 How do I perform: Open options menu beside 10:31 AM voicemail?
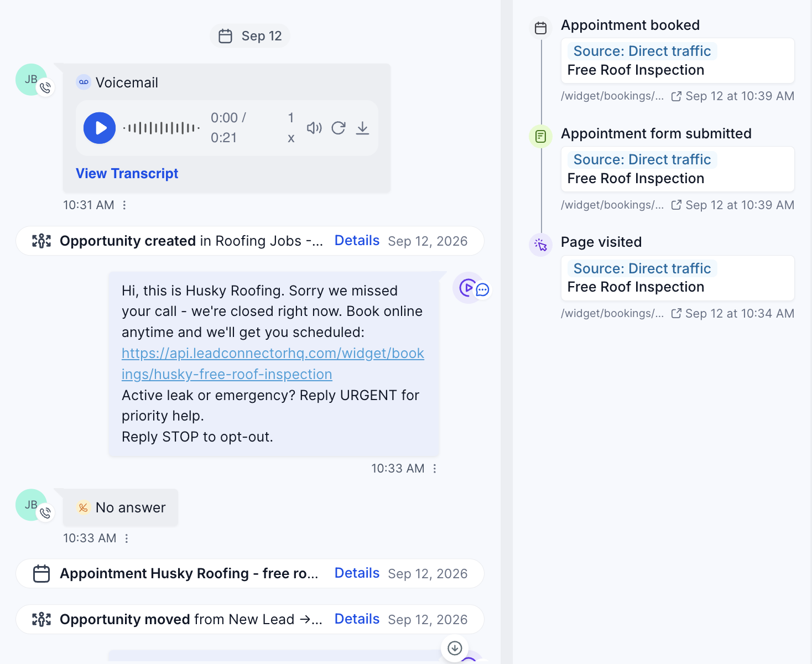124,205
